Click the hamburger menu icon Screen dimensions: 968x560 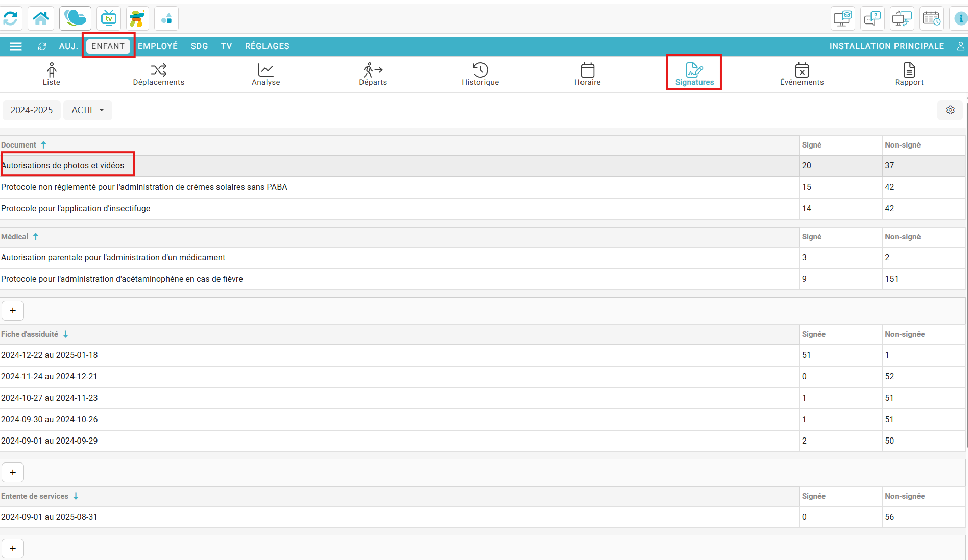click(16, 46)
